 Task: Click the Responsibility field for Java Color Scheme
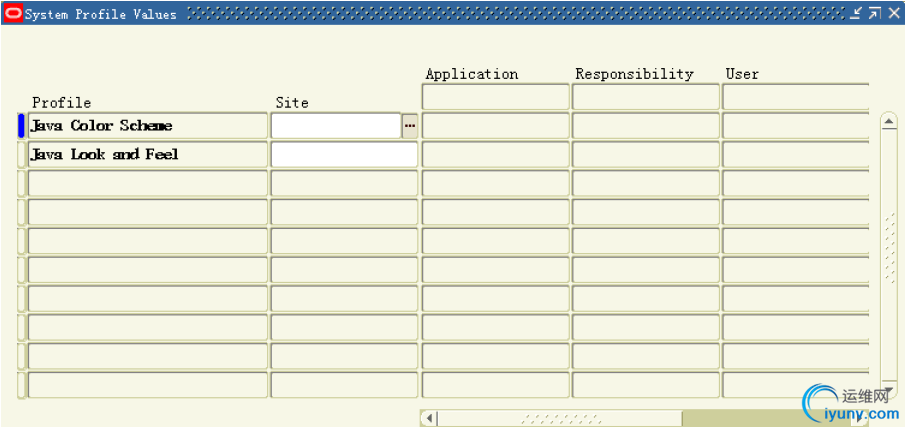645,126
